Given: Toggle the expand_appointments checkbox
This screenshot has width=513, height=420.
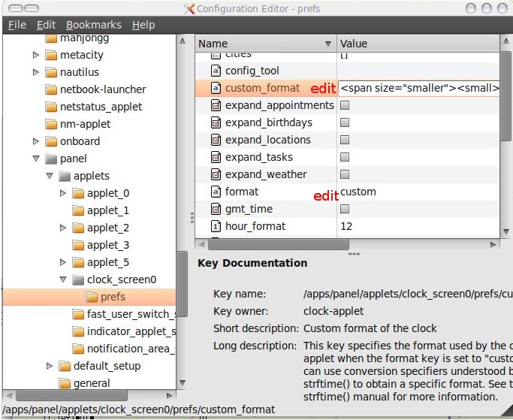Looking at the screenshot, I should (345, 105).
